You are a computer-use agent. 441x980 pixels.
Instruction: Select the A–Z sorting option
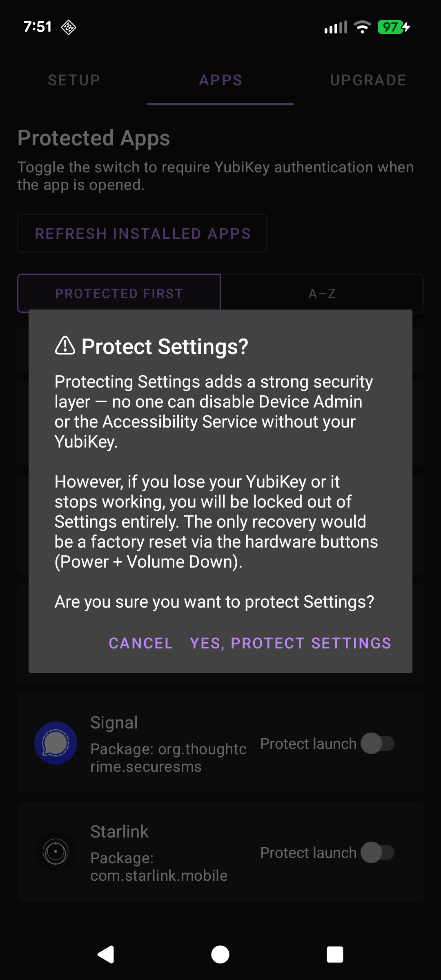323,293
